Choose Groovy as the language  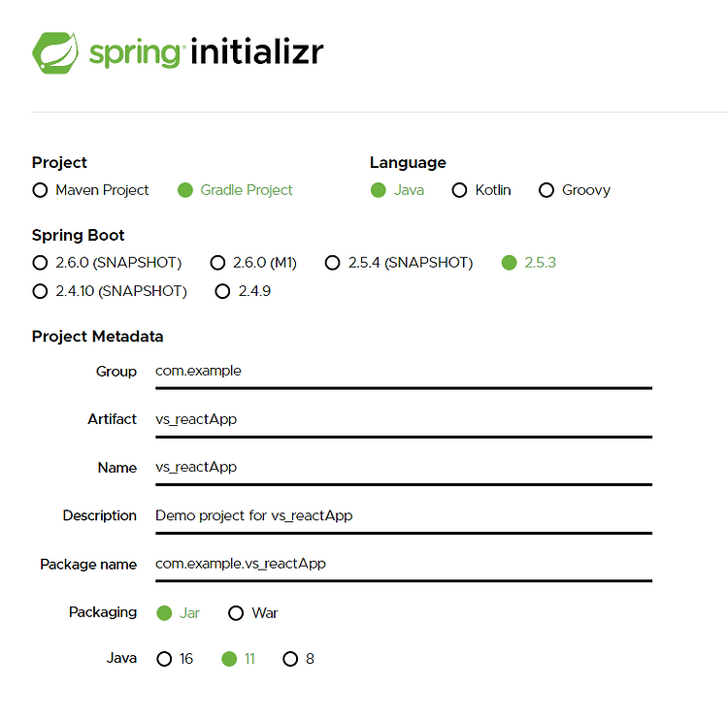[575, 190]
